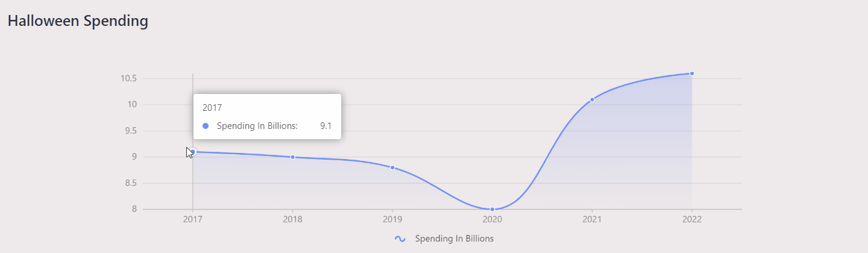Click the 2021 x-axis label
Viewport: 868px width, 253px height.
[593, 219]
